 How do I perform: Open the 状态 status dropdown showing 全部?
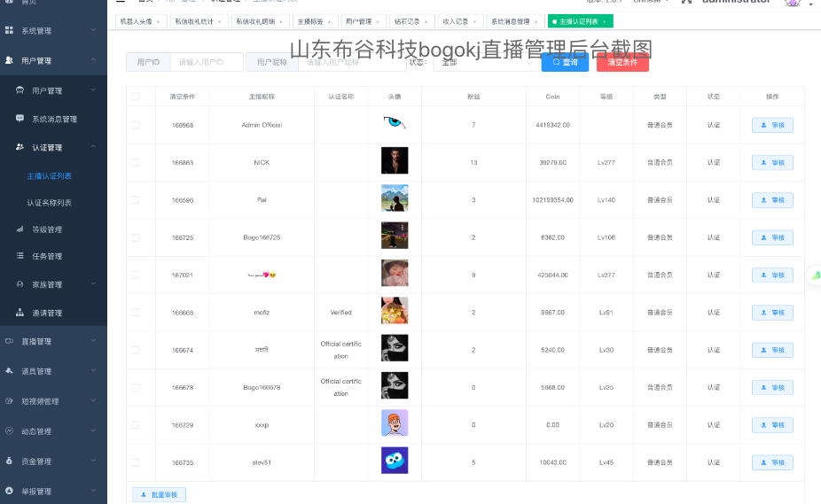[x=485, y=62]
